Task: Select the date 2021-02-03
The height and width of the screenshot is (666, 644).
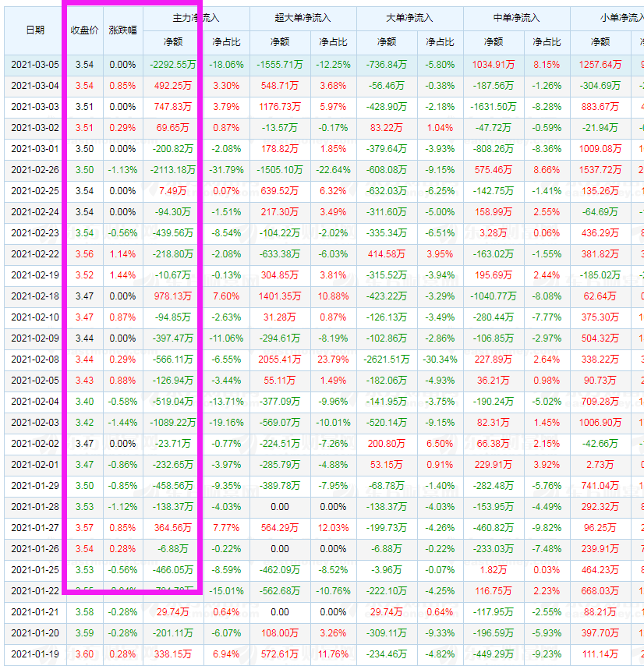Action: [x=35, y=423]
